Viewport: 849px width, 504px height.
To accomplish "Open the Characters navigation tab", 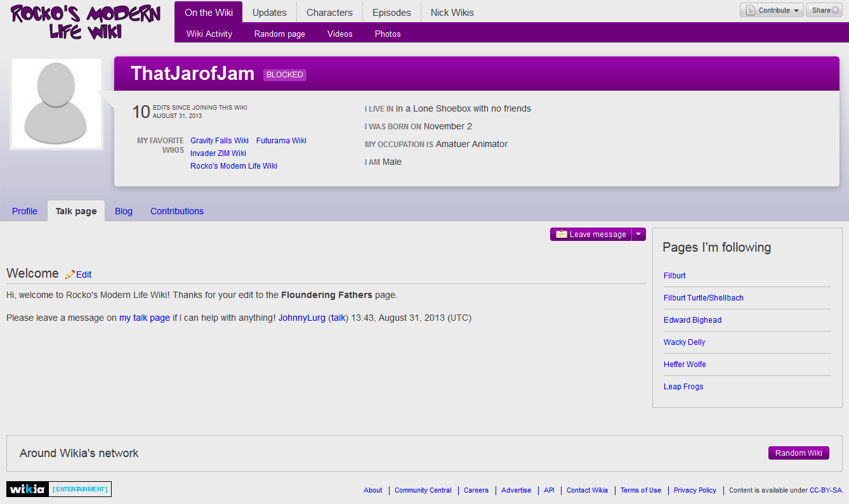I will pyautogui.click(x=329, y=12).
